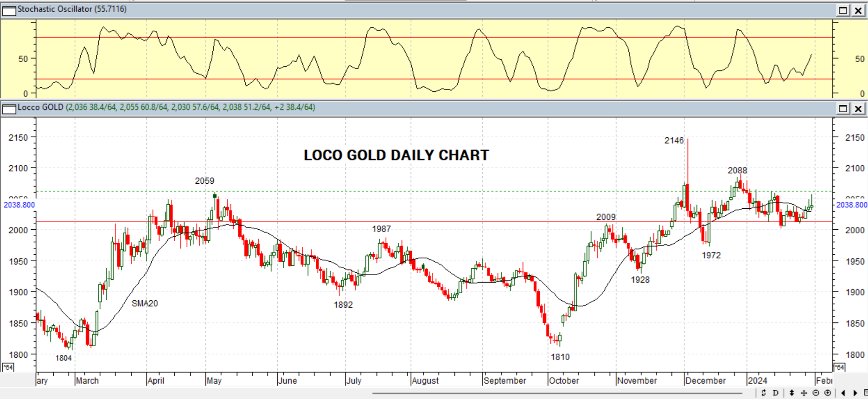Close the Stochastic Oscillator panel
The image size is (868, 399).
[x=858, y=10]
